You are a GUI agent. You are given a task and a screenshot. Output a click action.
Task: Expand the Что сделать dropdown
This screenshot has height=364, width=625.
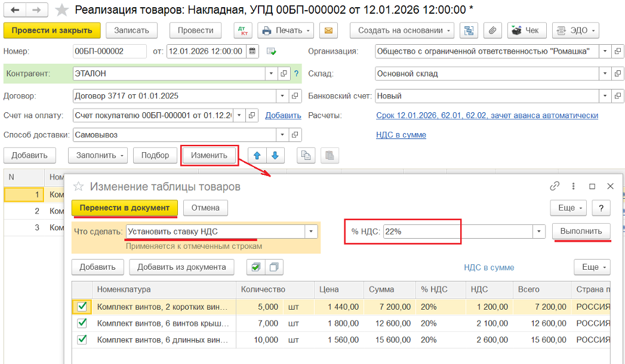pos(311,232)
